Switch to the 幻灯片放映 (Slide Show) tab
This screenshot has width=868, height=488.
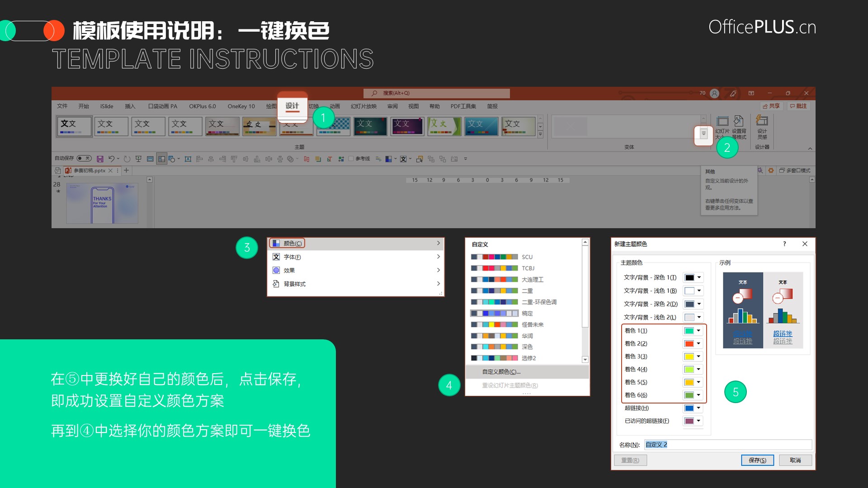[363, 106]
